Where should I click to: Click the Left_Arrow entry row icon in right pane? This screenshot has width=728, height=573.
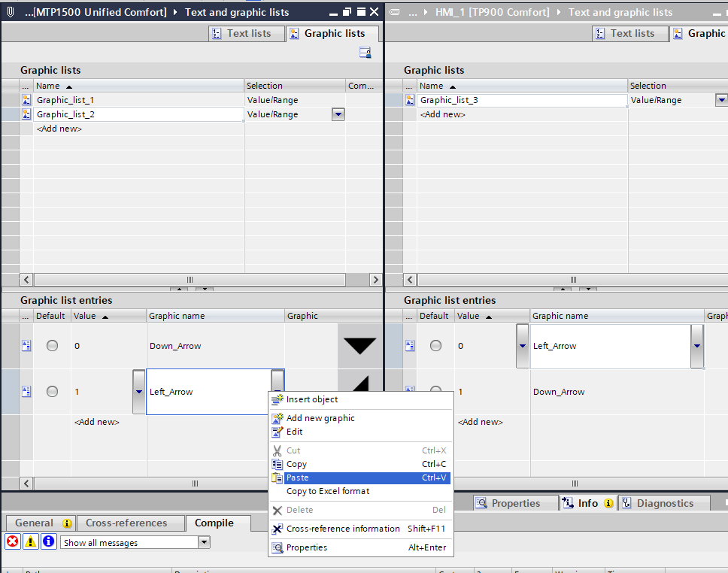tap(409, 345)
